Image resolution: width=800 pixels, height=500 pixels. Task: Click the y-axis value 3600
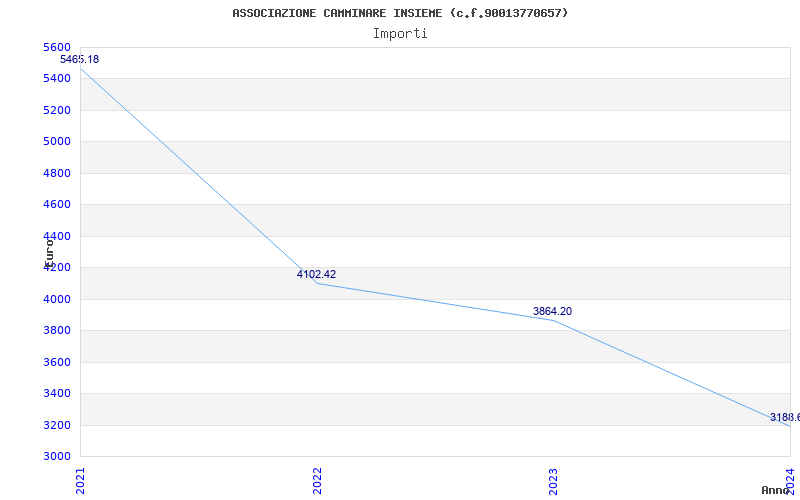pos(57,362)
